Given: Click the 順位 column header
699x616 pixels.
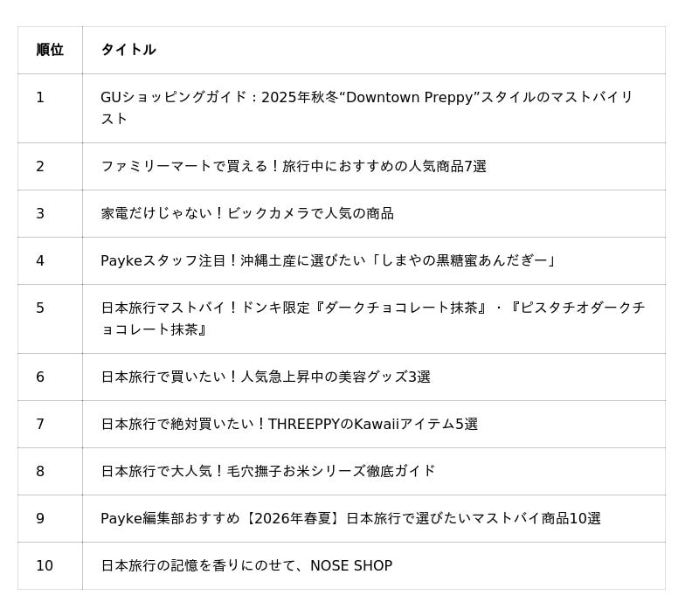Looking at the screenshot, I should (x=50, y=50).
